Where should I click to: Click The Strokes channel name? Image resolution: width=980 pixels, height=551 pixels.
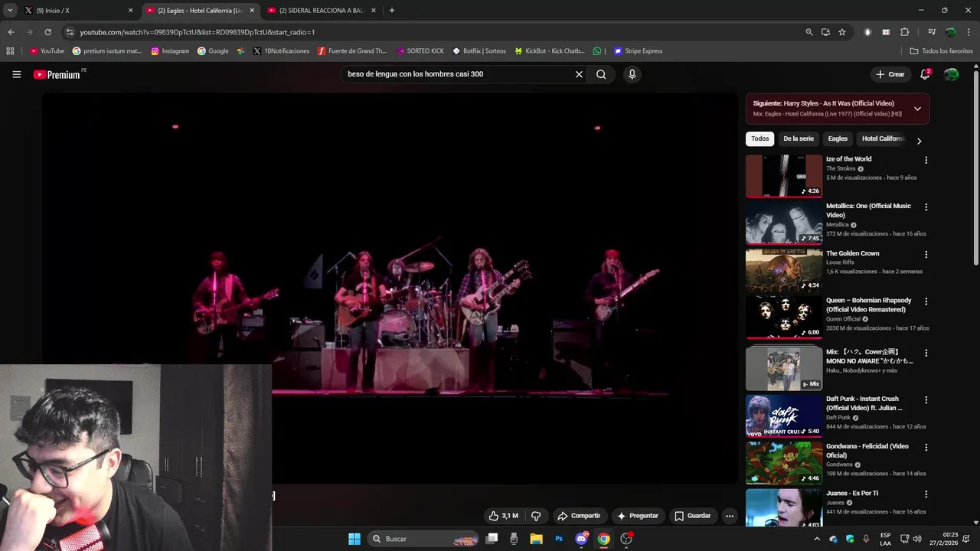pos(840,168)
